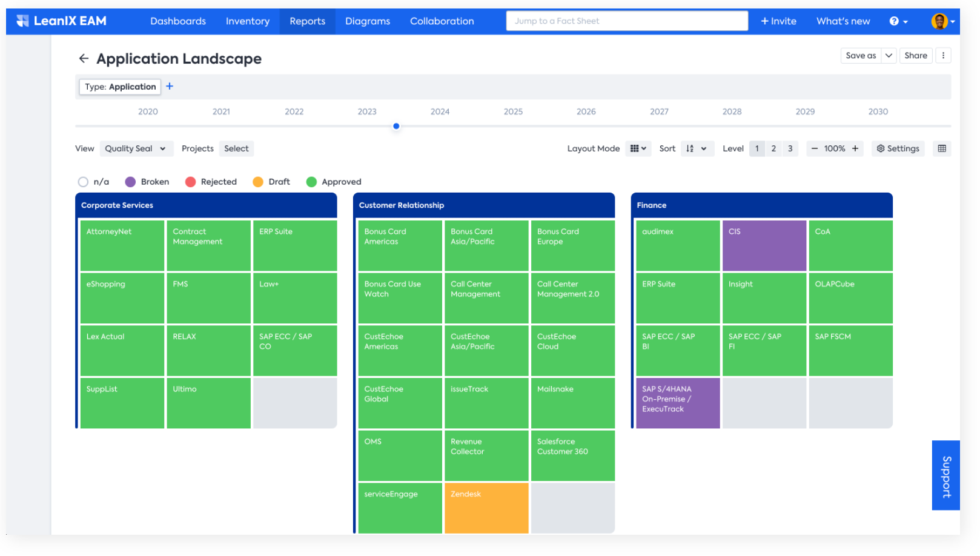Select level 3

coord(790,148)
